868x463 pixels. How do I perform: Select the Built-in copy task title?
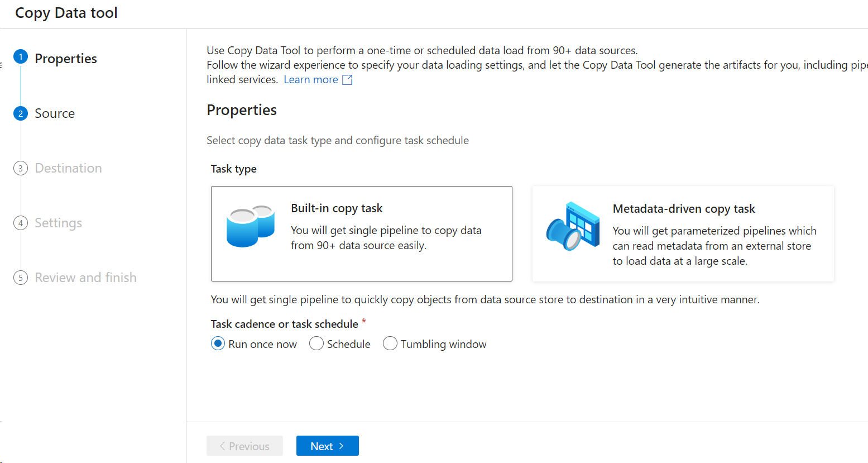pyautogui.click(x=337, y=208)
